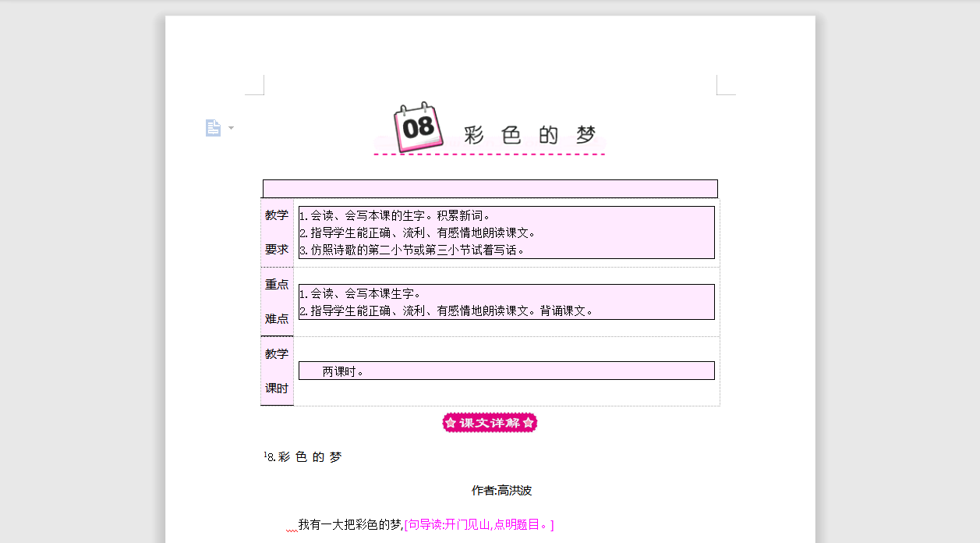Screen dimensions: 980x543
Task: Select the dashed pink underline beneath the title
Action: pos(489,154)
